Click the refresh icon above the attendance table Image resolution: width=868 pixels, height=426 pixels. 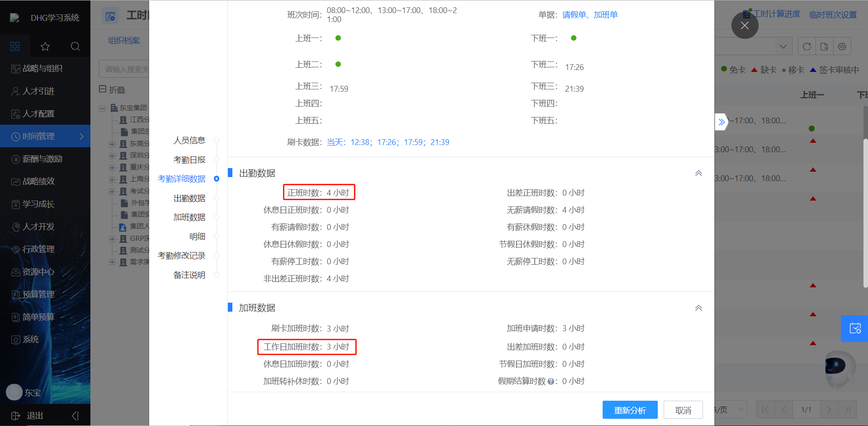click(x=807, y=46)
